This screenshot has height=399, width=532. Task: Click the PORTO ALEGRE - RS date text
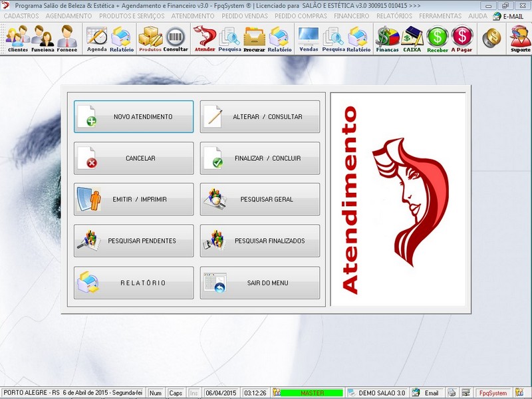point(72,392)
